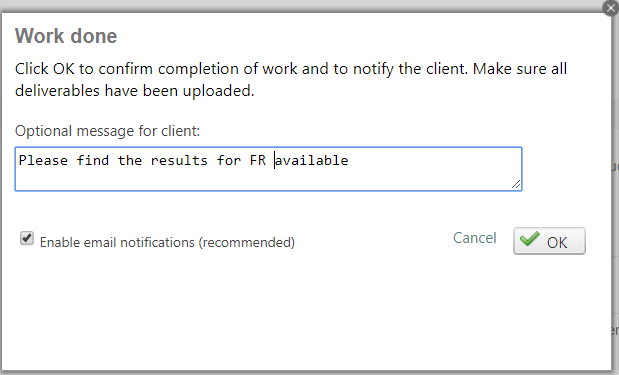Click the "Optional message for client:" label

point(107,131)
